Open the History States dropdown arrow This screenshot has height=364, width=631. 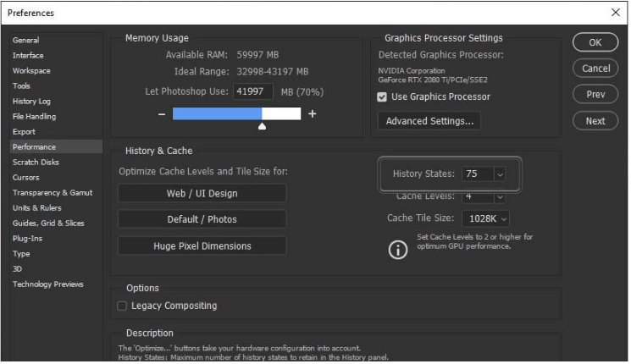point(501,175)
